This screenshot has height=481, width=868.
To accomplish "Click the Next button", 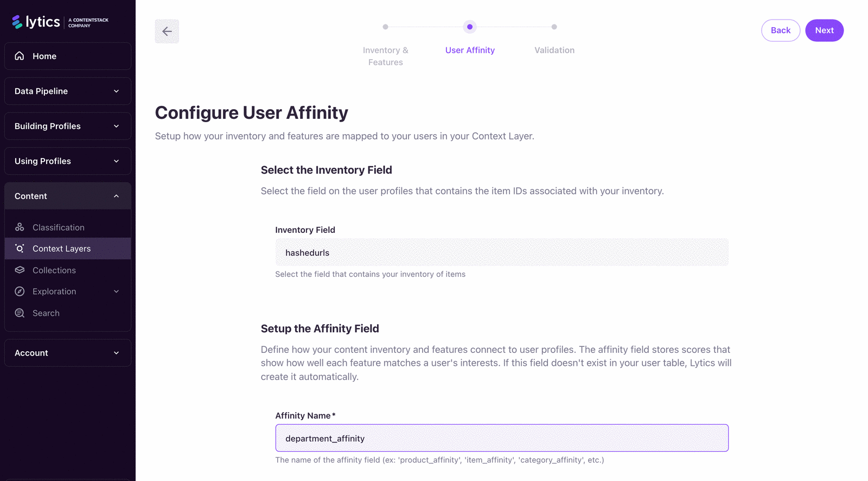I will pos(824,30).
